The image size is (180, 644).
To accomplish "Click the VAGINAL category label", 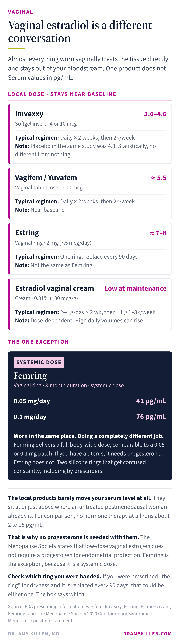I will click(x=20, y=12).
